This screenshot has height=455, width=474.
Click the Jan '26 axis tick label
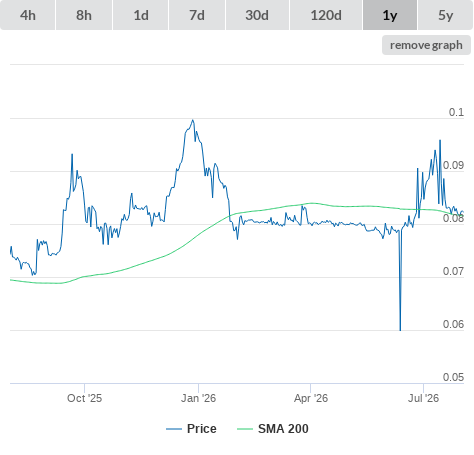tap(198, 398)
